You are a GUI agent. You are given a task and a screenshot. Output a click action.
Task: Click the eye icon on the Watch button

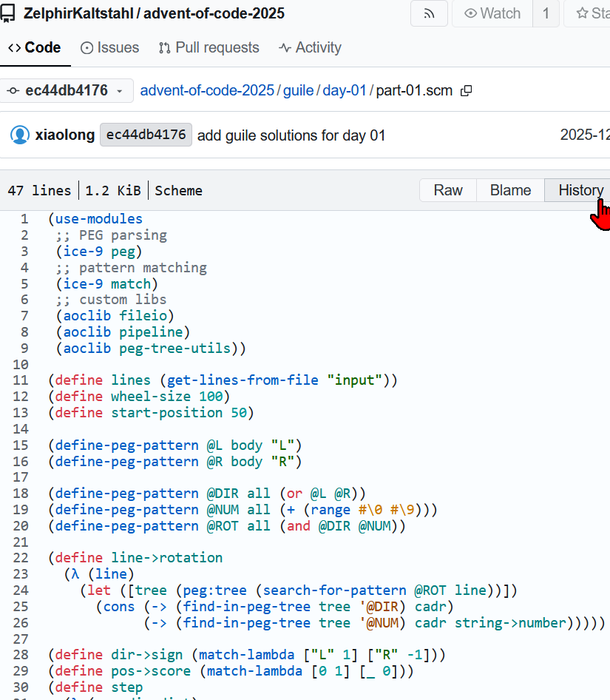[x=471, y=13]
